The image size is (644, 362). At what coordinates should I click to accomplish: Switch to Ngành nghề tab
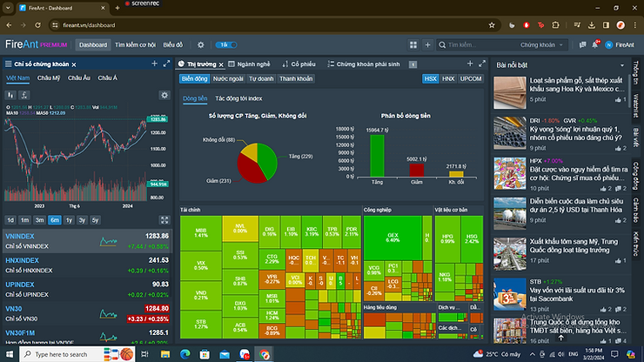[x=249, y=64]
